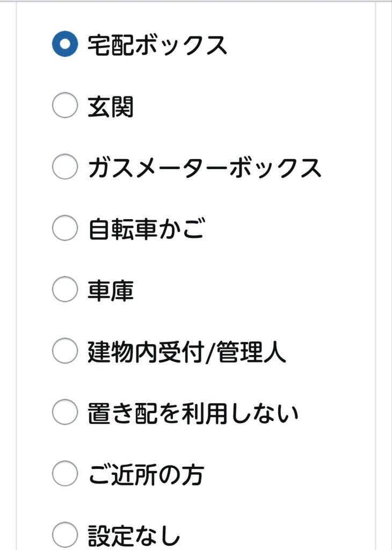Click the 自転車かご label text
This screenshot has height=550, width=392.
pyautogui.click(x=146, y=230)
